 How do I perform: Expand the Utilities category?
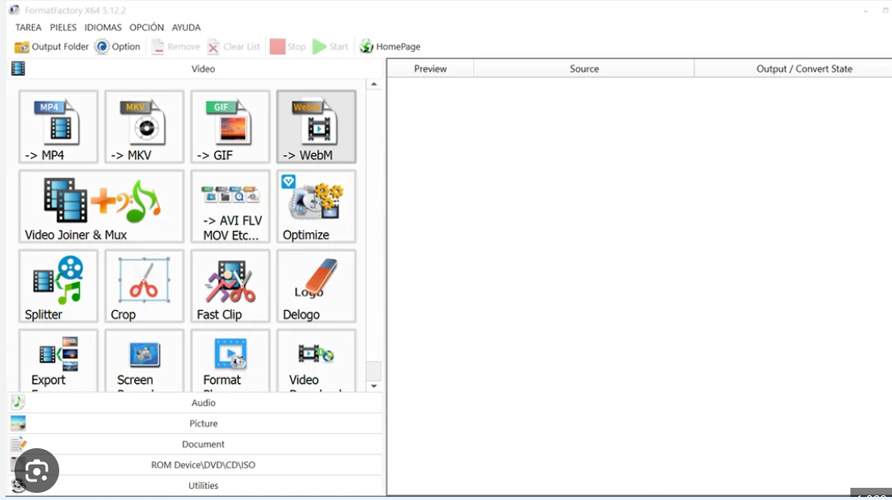pyautogui.click(x=196, y=485)
